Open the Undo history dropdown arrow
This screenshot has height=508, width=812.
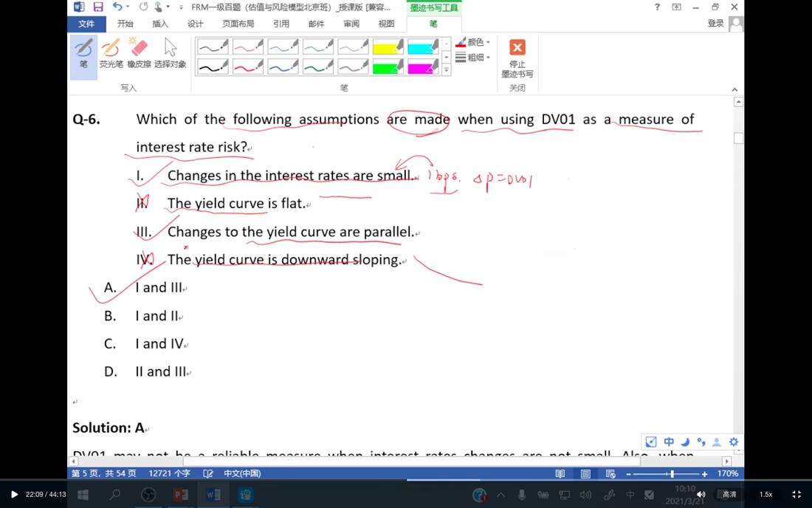pyautogui.click(x=128, y=7)
